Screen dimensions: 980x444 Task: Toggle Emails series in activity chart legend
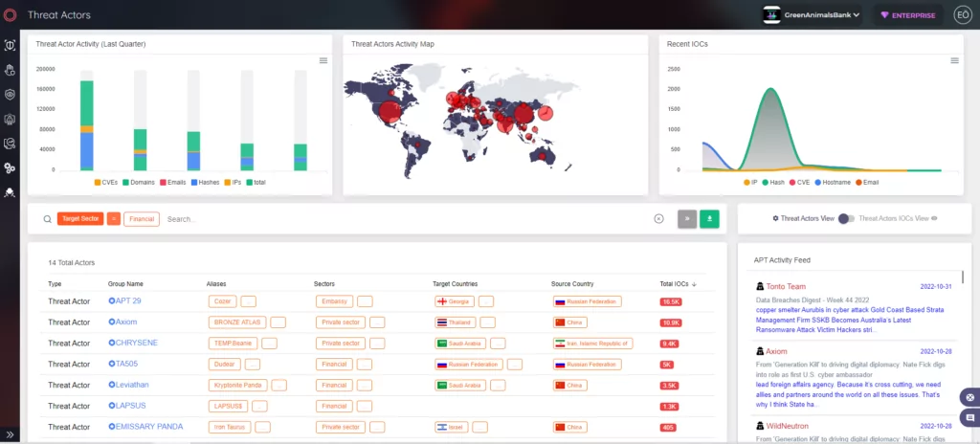(x=175, y=182)
